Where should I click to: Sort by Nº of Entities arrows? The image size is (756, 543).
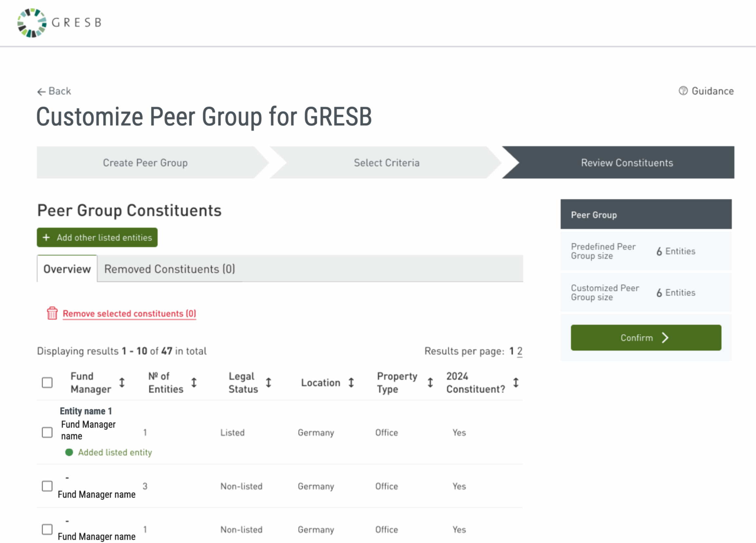point(194,383)
